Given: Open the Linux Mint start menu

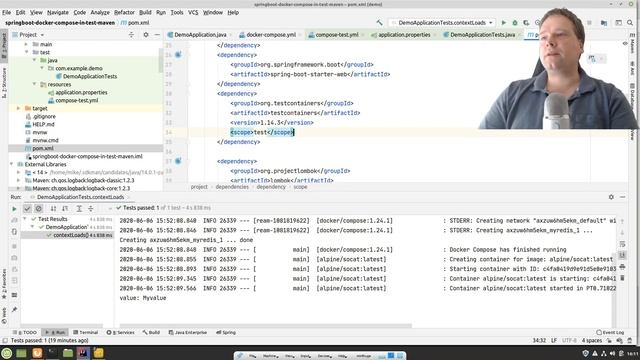Looking at the screenshot, I should [7, 353].
